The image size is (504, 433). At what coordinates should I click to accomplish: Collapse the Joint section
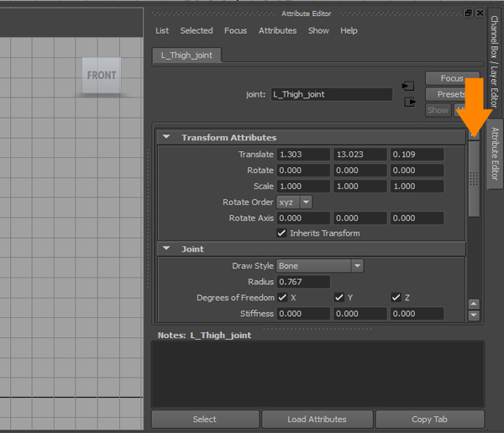coord(166,249)
